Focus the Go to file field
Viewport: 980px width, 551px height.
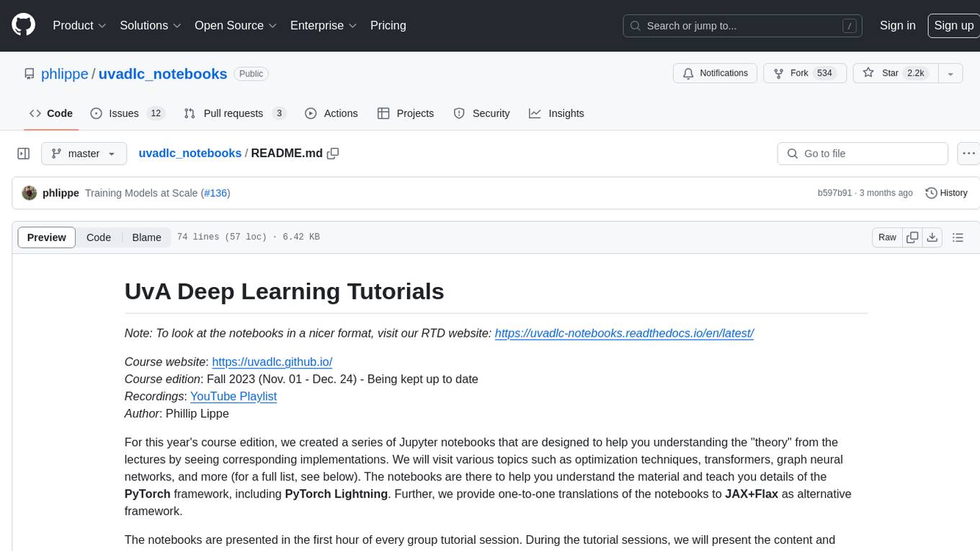point(863,154)
